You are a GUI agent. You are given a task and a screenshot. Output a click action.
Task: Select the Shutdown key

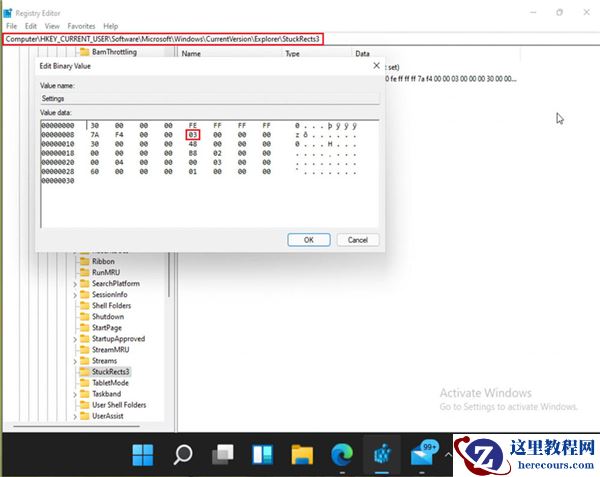tap(108, 317)
